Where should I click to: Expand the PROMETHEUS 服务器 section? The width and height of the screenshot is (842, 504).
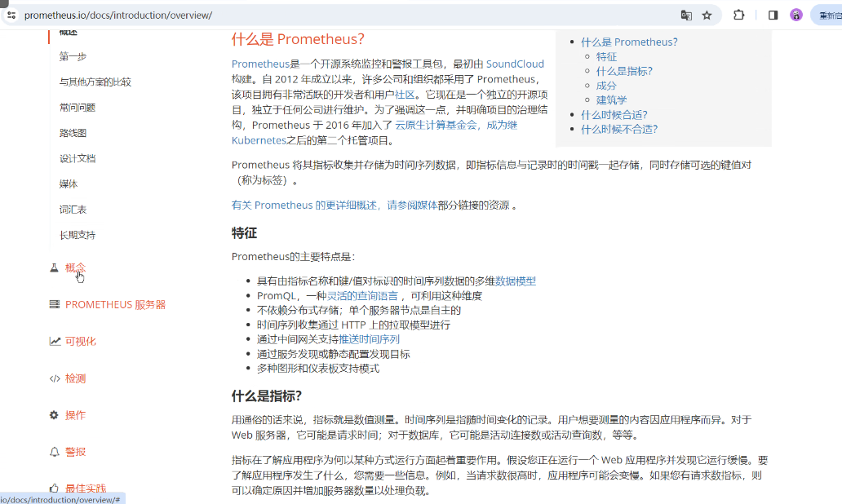click(116, 304)
